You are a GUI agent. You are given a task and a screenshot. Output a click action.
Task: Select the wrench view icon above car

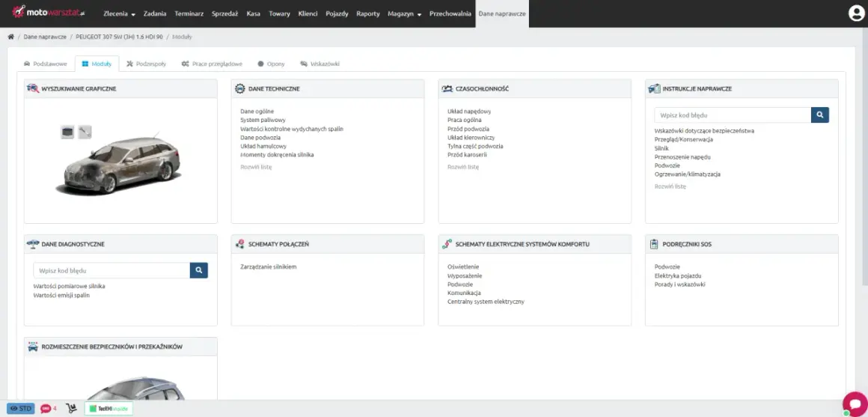(85, 132)
